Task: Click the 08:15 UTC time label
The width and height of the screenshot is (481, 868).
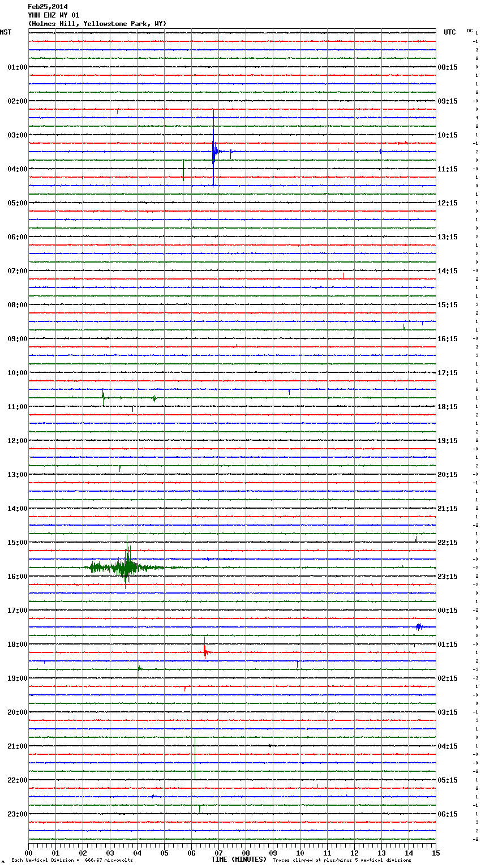Action: [448, 67]
